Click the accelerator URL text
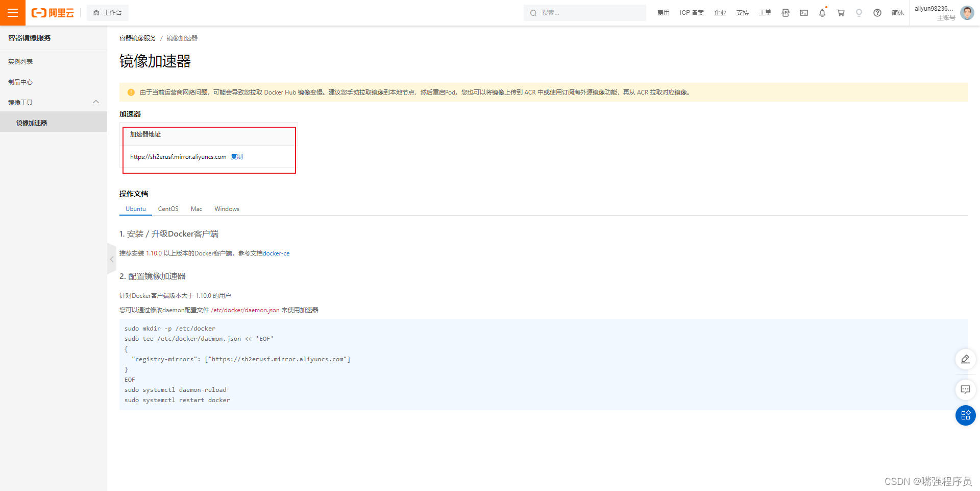This screenshot has width=980, height=491. tap(178, 157)
